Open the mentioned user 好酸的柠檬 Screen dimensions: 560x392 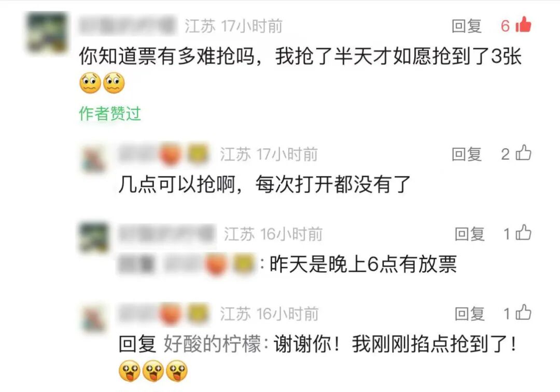click(x=212, y=344)
